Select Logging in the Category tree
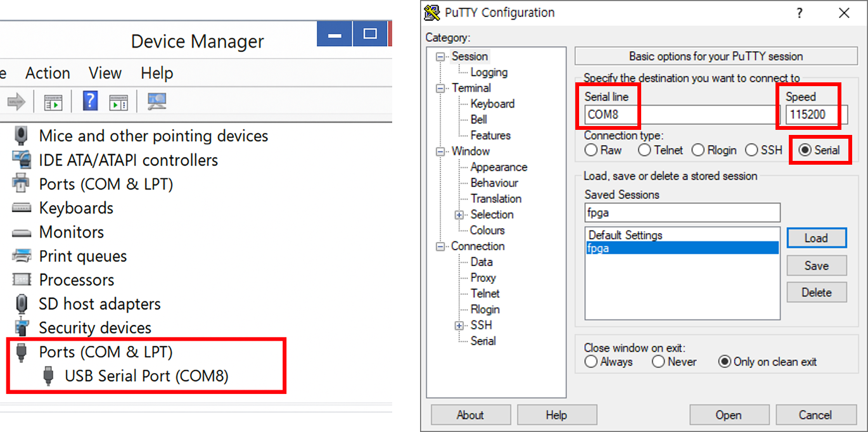This screenshot has height=432, width=868. pos(489,72)
